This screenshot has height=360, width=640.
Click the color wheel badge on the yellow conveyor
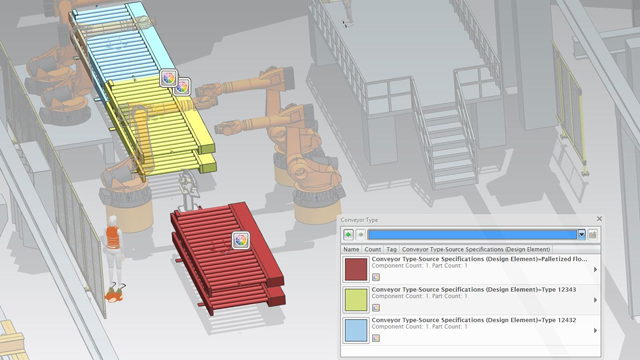click(182, 87)
